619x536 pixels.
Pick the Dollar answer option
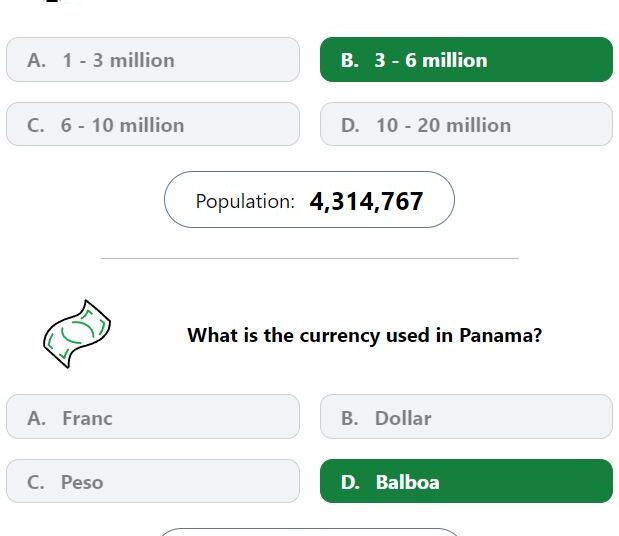tap(466, 416)
